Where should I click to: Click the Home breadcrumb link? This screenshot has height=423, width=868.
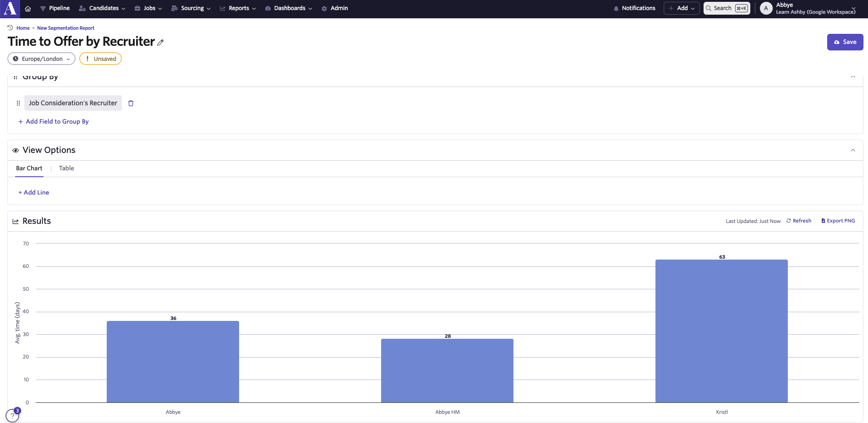click(23, 28)
